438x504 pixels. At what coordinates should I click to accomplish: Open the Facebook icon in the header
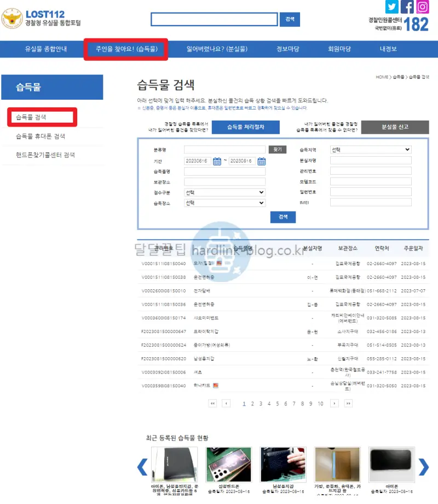[x=407, y=7]
